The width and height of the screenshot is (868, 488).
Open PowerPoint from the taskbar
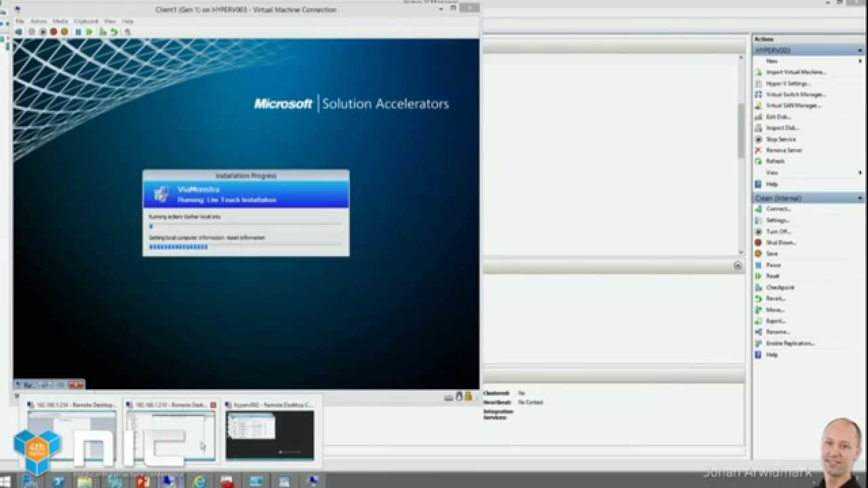[x=142, y=482]
